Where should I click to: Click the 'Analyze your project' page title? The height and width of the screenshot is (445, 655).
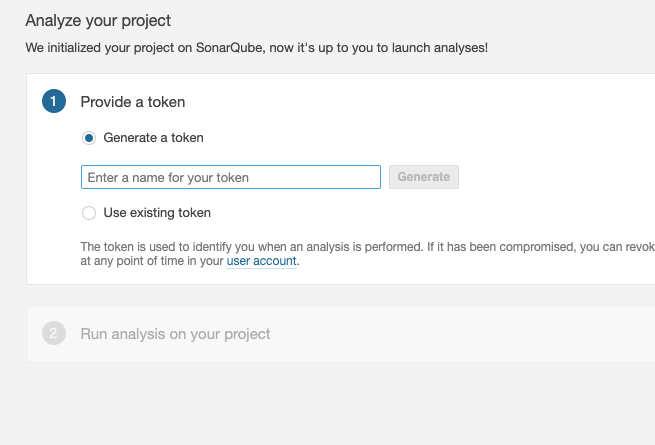(98, 20)
